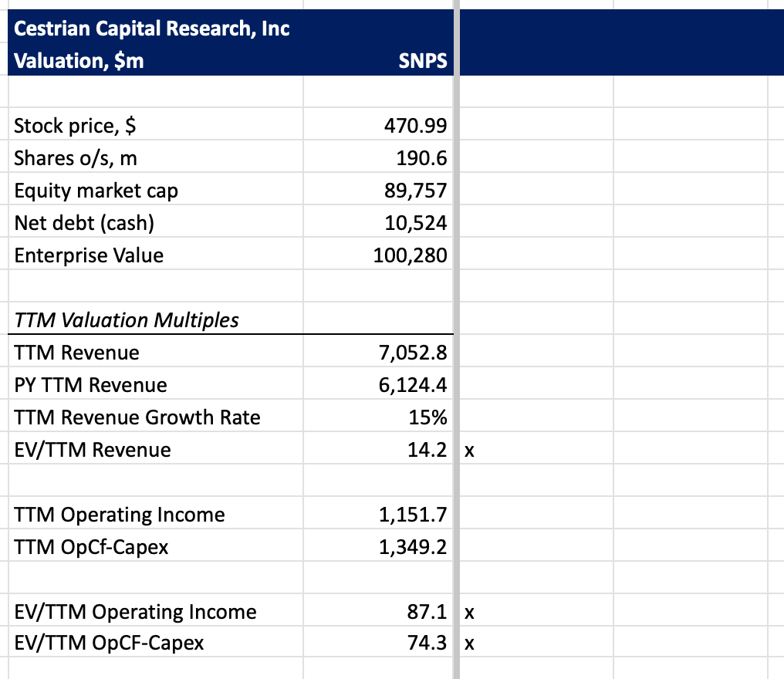Viewport: 784px width, 679px height.
Task: Select the Equity market cap value 89,757
Action: (x=415, y=191)
